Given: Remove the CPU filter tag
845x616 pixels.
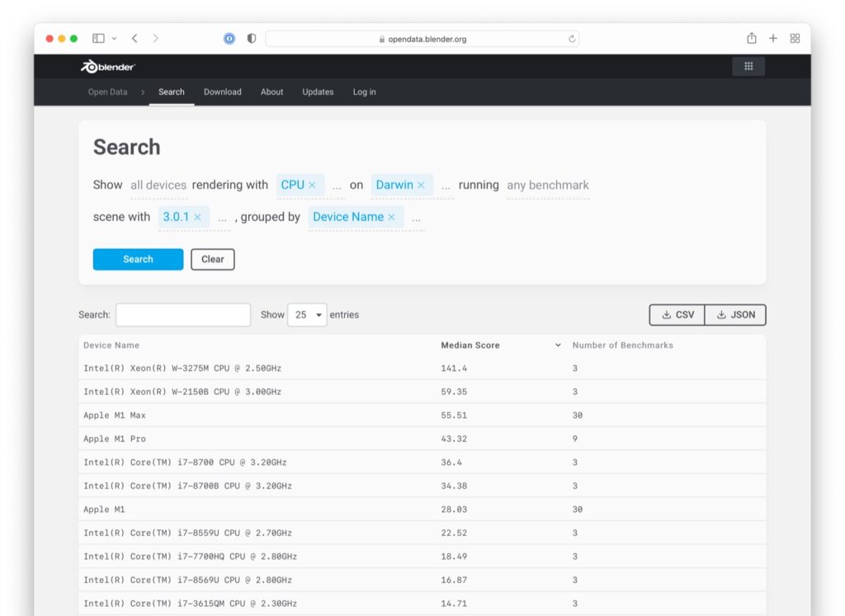Looking at the screenshot, I should coord(312,186).
